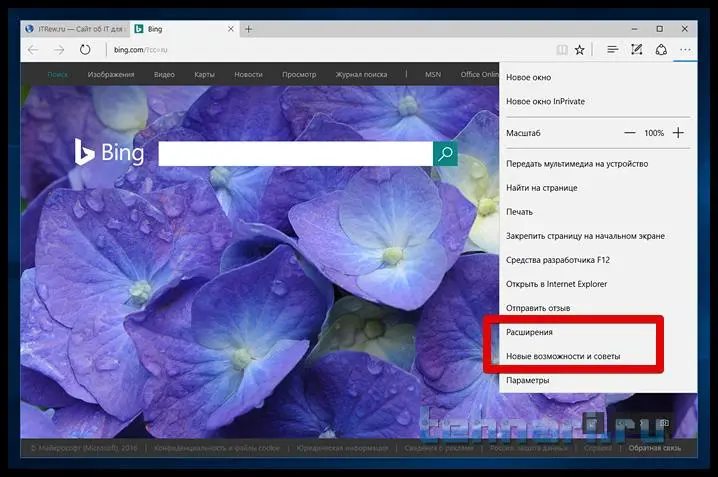Increase zoom with plus button
The image size is (718, 477).
click(678, 133)
